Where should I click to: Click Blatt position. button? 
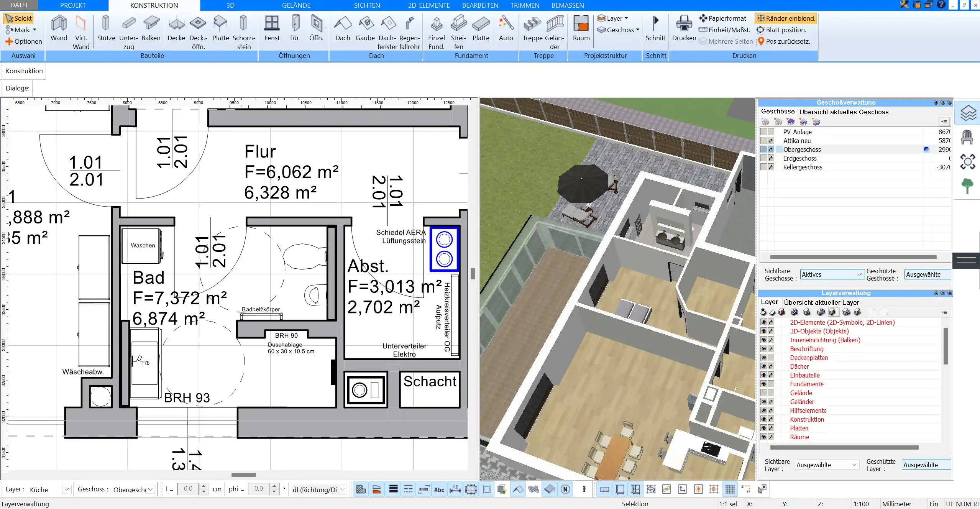tap(781, 30)
